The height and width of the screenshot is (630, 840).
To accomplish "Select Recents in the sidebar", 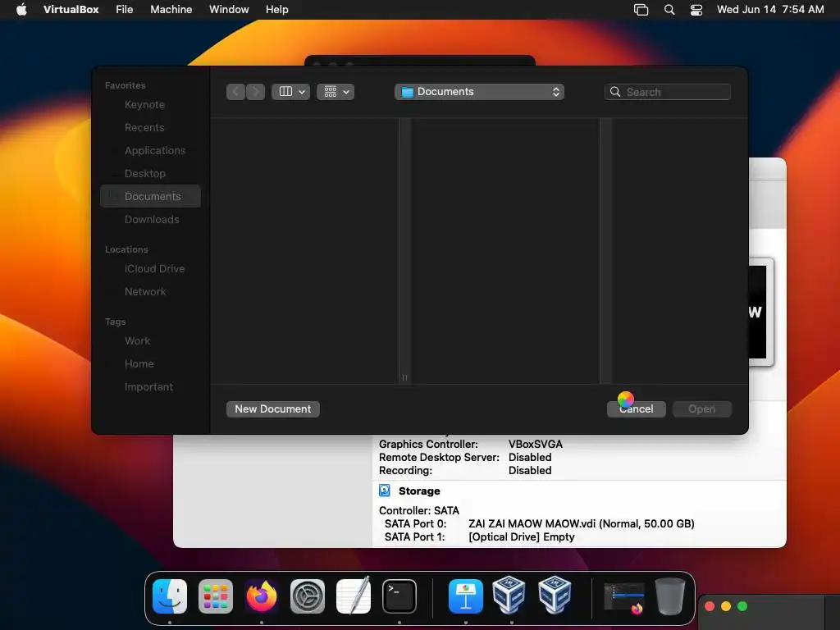I will click(x=151, y=127).
